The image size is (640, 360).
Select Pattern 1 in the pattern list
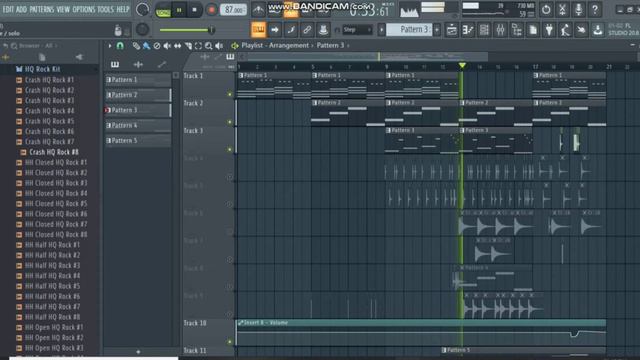coord(137,80)
